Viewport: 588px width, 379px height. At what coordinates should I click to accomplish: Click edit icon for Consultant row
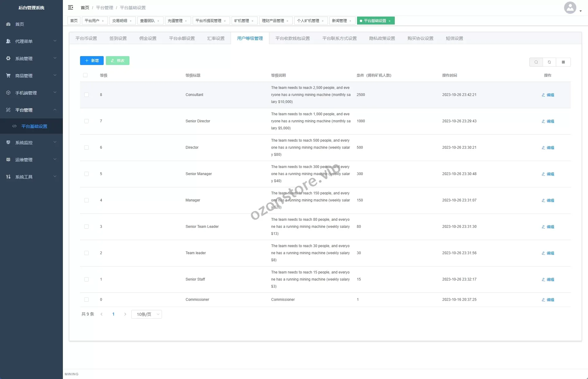click(543, 95)
